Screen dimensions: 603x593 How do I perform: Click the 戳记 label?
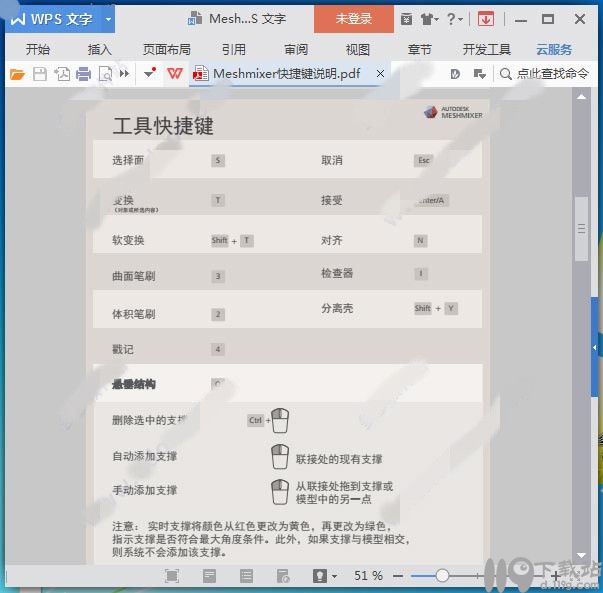click(x=123, y=349)
